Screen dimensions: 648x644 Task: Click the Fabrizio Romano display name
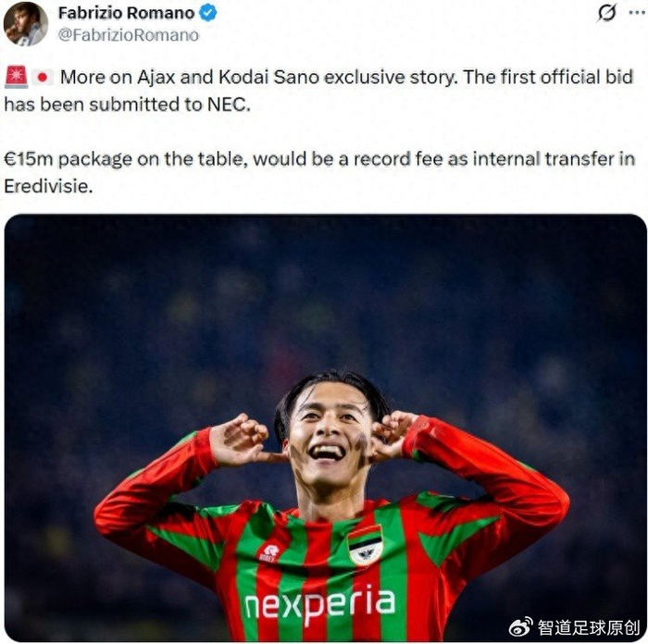127,13
